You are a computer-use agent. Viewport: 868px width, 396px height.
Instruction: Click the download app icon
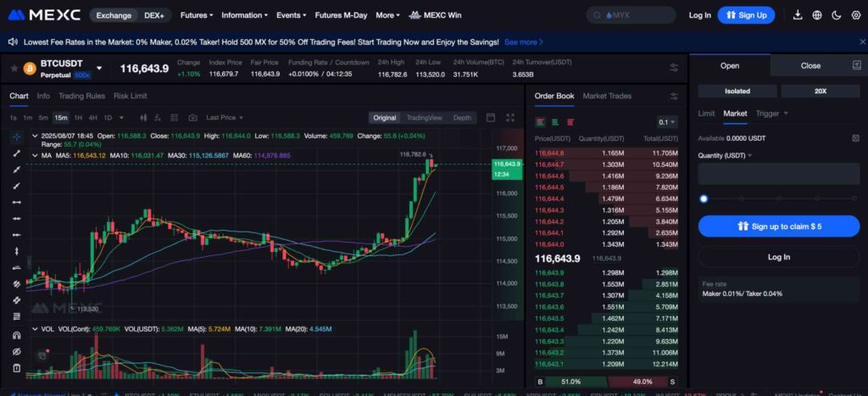[798, 15]
